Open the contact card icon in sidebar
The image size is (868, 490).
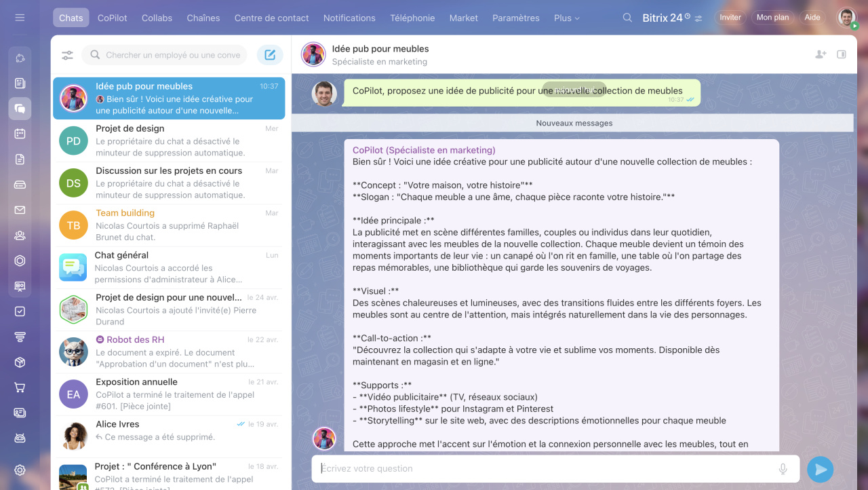(20, 413)
